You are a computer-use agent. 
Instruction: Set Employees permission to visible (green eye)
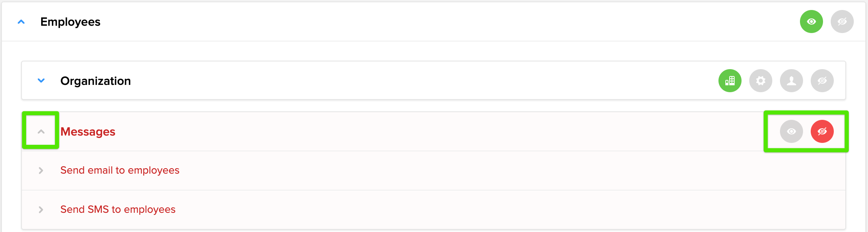coord(811,22)
